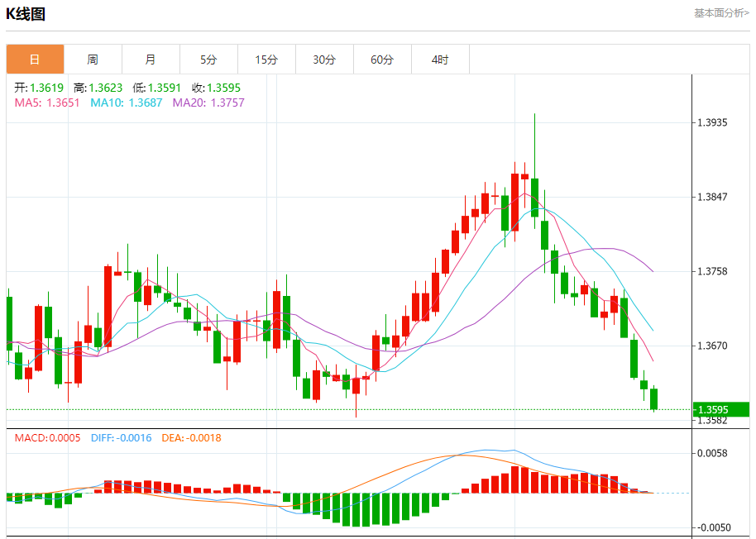756x539 pixels.
Task: Click the 收:1.3595 close value
Action: click(216, 88)
